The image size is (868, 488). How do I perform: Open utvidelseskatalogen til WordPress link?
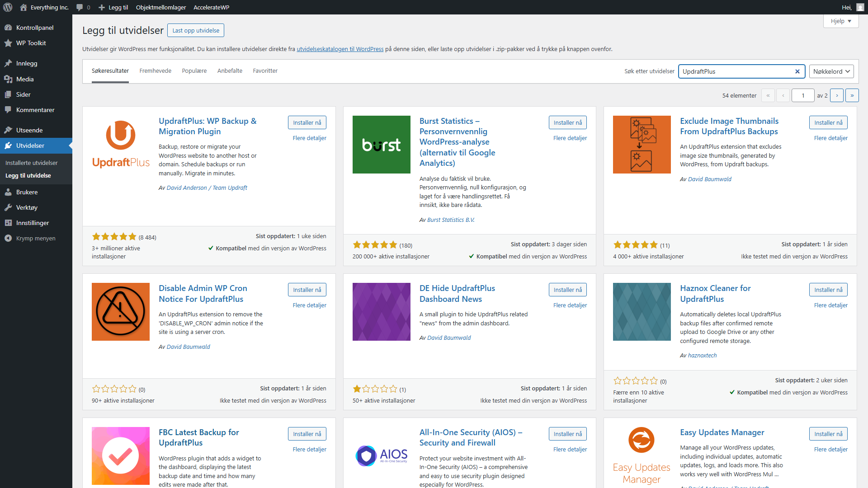pyautogui.click(x=340, y=49)
